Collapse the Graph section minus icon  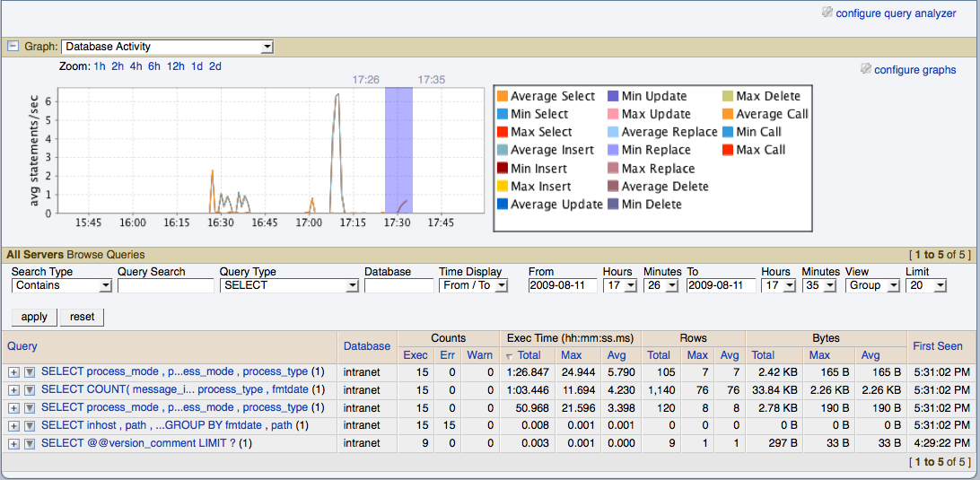click(x=13, y=47)
